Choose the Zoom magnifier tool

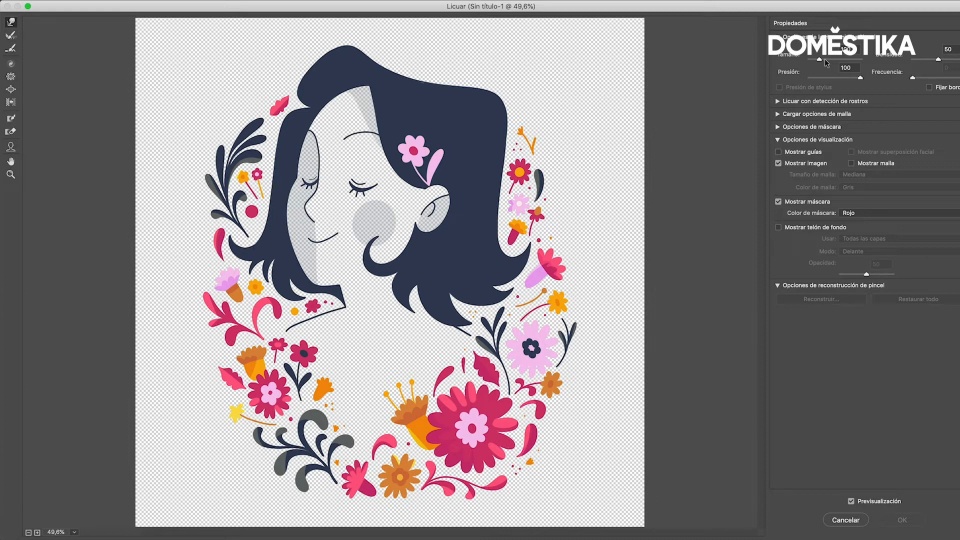(11, 174)
